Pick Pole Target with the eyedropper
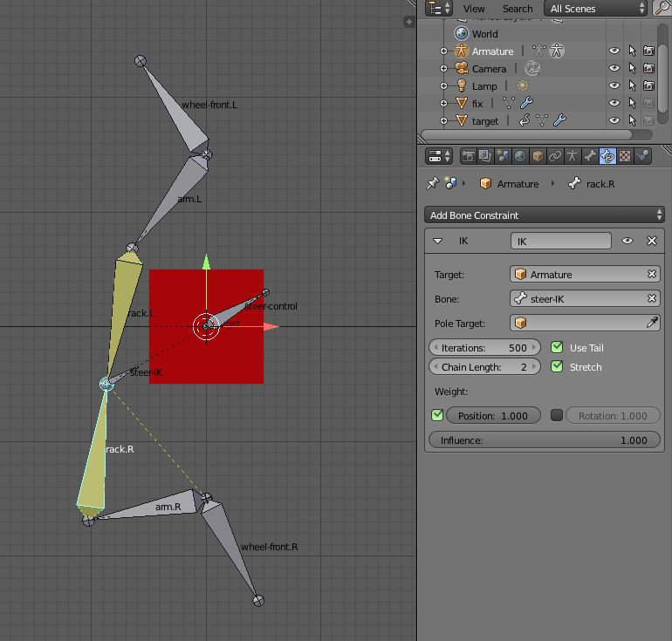Image resolution: width=672 pixels, height=641 pixels. coord(651,323)
